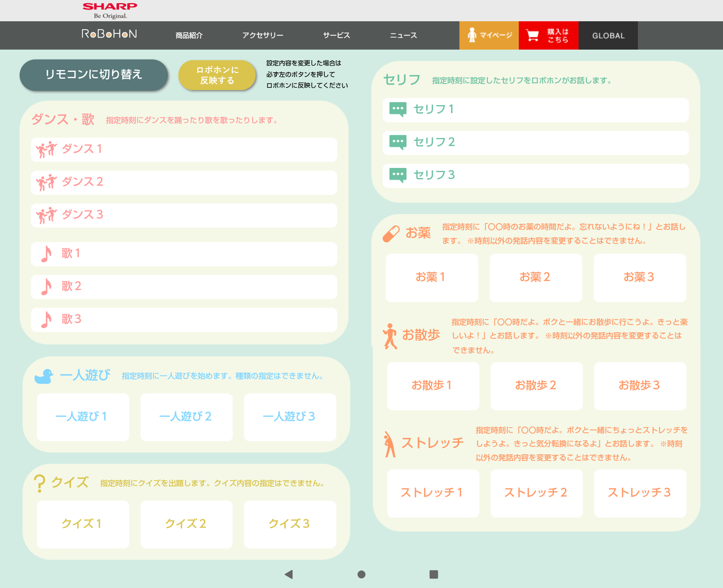Open the アクセサリー menu item
The width and height of the screenshot is (723, 588).
coord(263,35)
